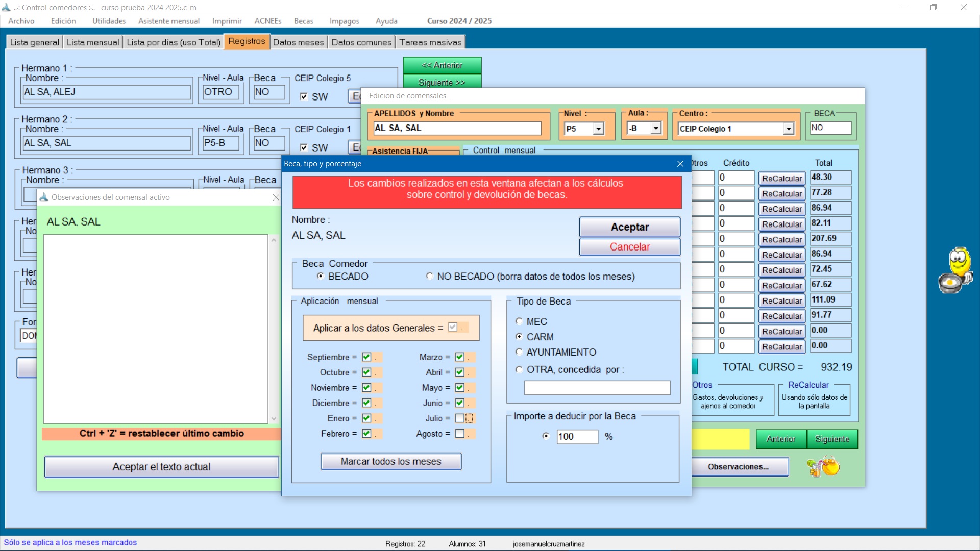980x551 pixels.
Task: Close the Beca, tipo y porcentaje dialog
Action: click(680, 164)
